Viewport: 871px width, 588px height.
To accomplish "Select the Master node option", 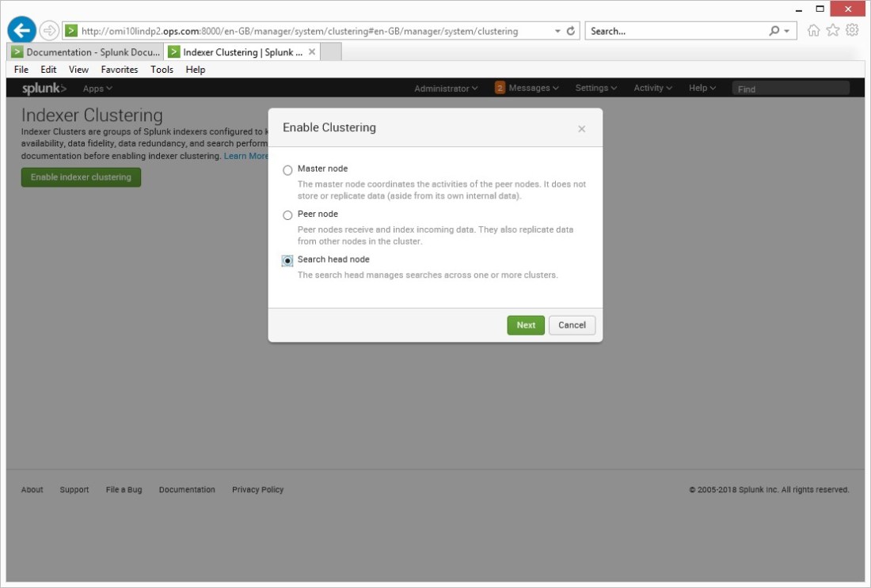I will (287, 169).
